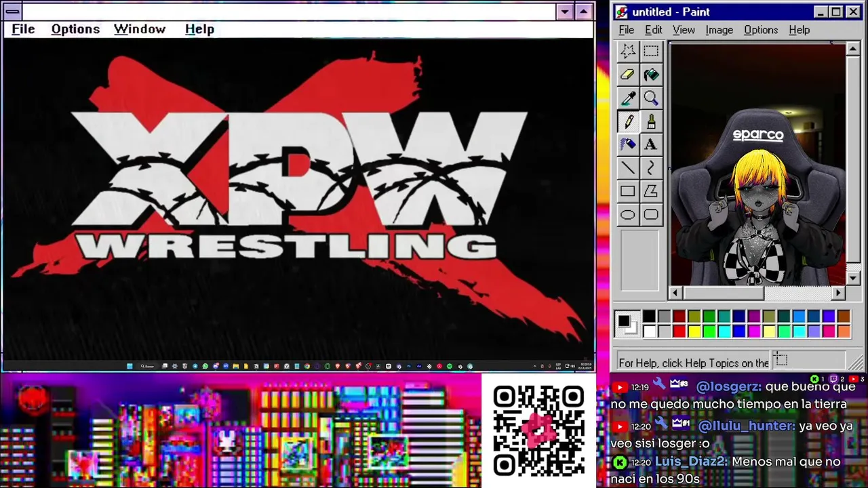Click the Paint canvas scroll down arrow

(853, 278)
